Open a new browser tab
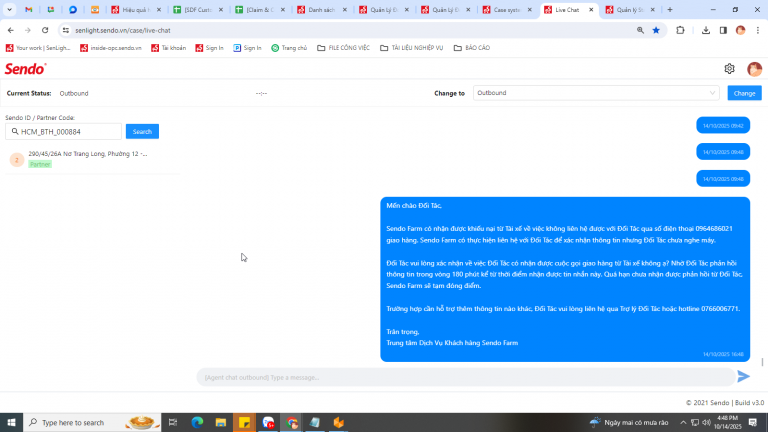 pyautogui.click(x=670, y=10)
